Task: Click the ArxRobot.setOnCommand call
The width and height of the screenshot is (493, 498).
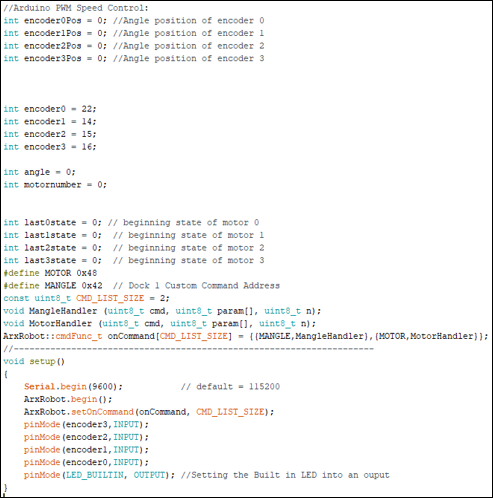Action: [149, 412]
